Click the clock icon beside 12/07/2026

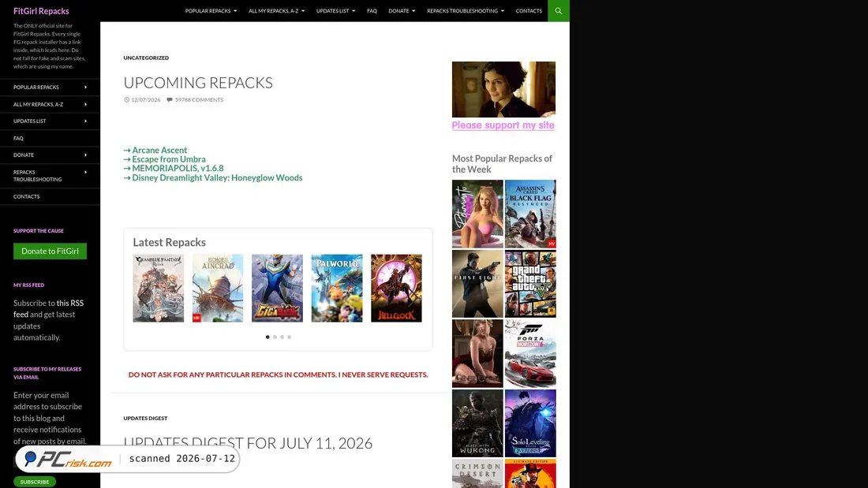(x=126, y=99)
